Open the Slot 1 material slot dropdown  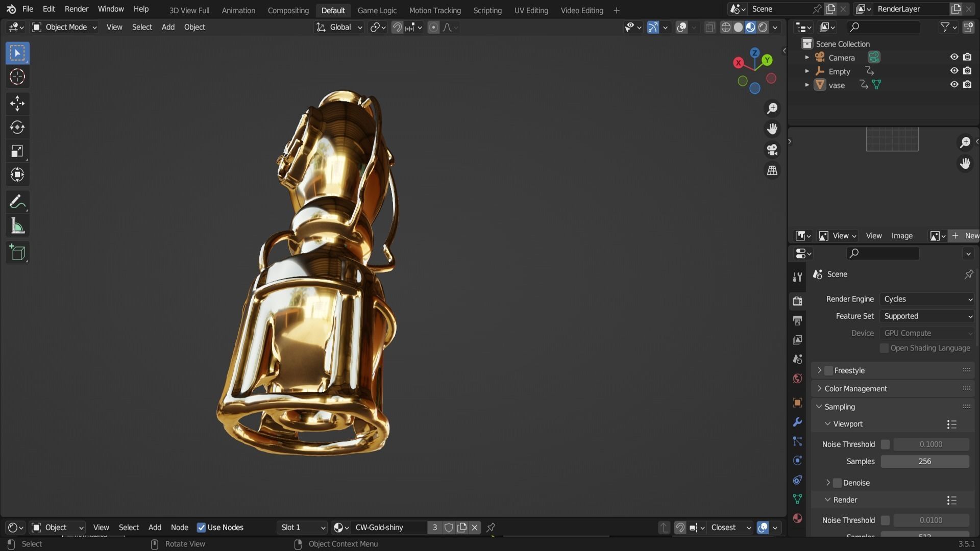[303, 528]
